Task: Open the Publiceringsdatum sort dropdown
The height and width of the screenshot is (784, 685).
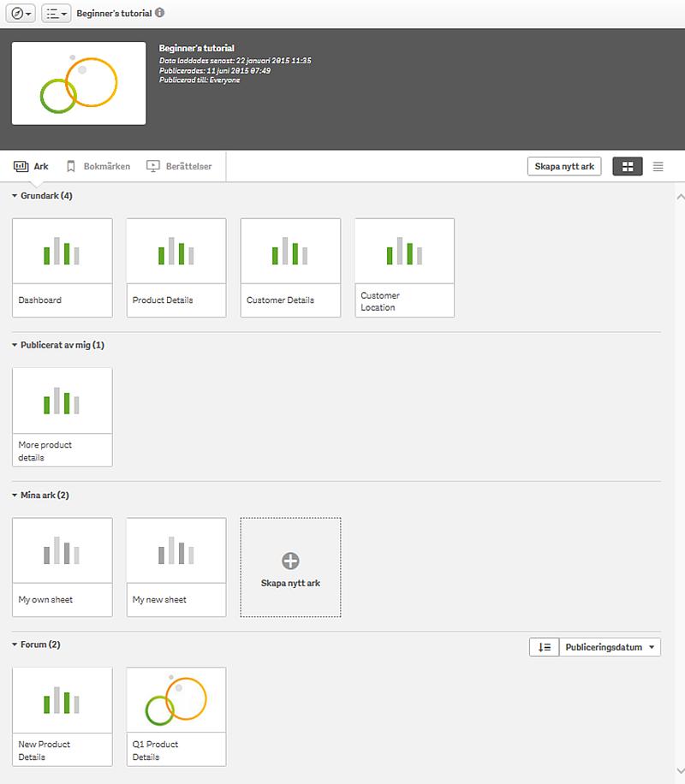Action: 610,647
